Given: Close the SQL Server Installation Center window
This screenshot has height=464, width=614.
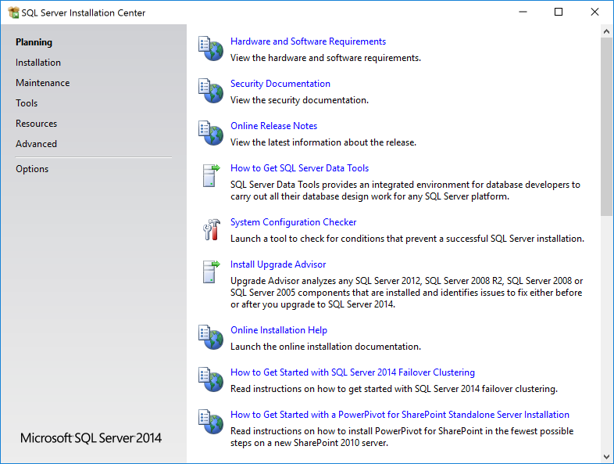Looking at the screenshot, I should tap(594, 12).
